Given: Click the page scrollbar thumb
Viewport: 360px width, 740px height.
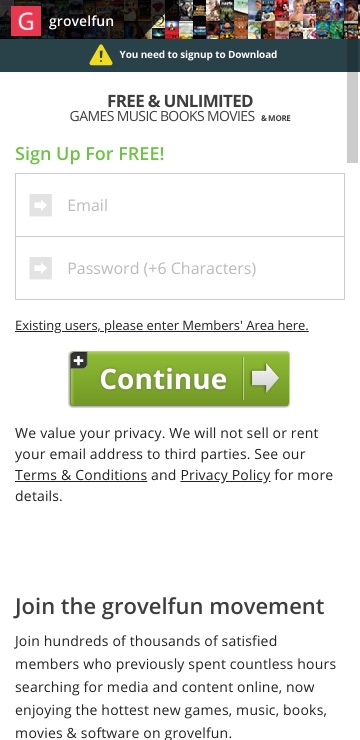Looking at the screenshot, I should pos(352,117).
